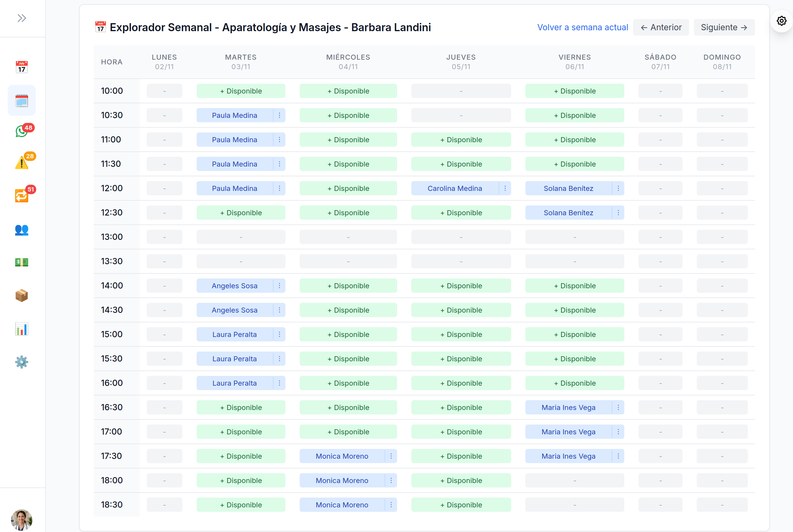Click the Viernes 06/11 column header
Screen dimensions: 793x532
tap(575, 62)
